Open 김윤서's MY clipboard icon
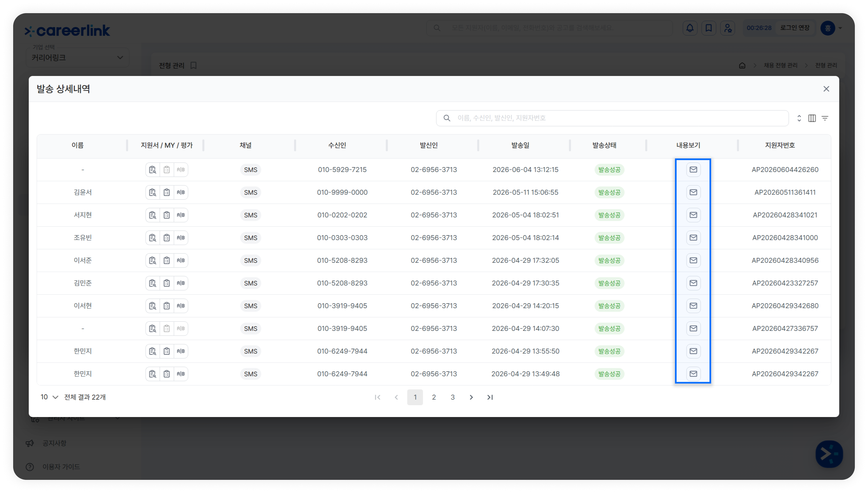Viewport: 868px width, 493px height. coord(166,192)
